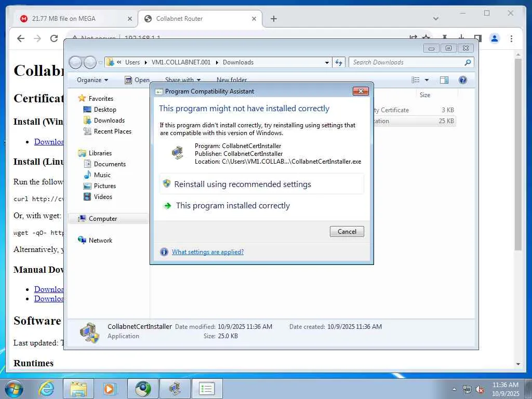Viewport: 532px width, 399px height.
Task: Select Downloads in Favorites
Action: [x=109, y=121]
